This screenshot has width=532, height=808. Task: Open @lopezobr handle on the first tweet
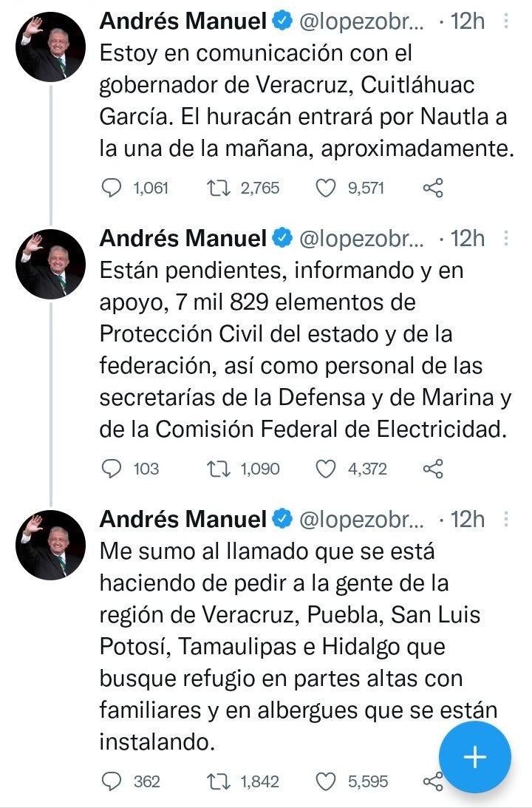coord(361,22)
